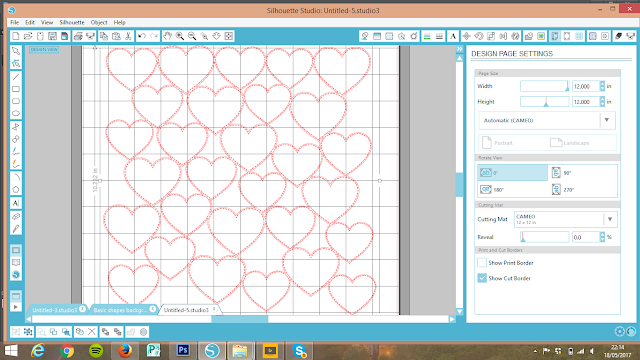
Task: Open the View menu
Action: (x=47, y=22)
